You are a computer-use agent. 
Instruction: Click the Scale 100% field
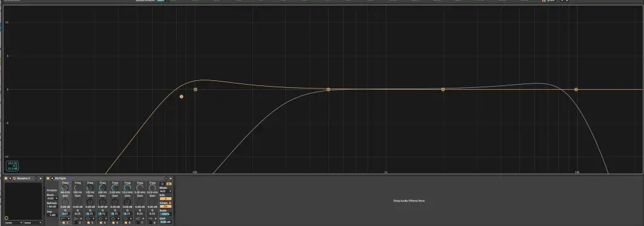click(x=165, y=214)
